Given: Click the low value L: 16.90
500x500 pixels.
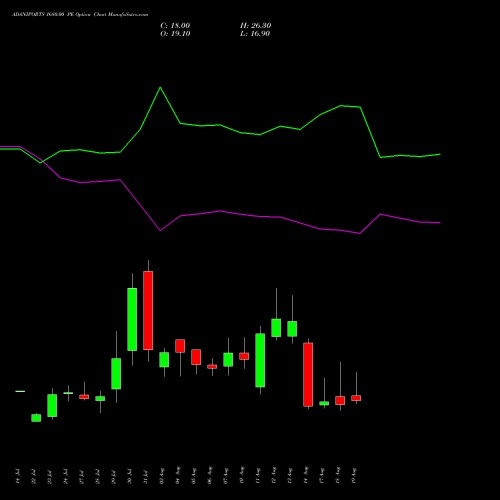Looking at the screenshot, I should [255, 34].
